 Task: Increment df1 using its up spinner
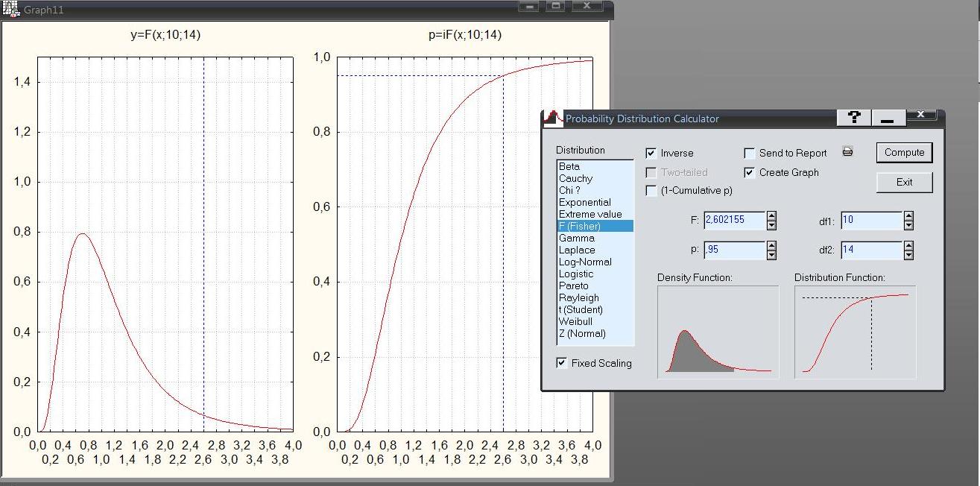[908, 216]
